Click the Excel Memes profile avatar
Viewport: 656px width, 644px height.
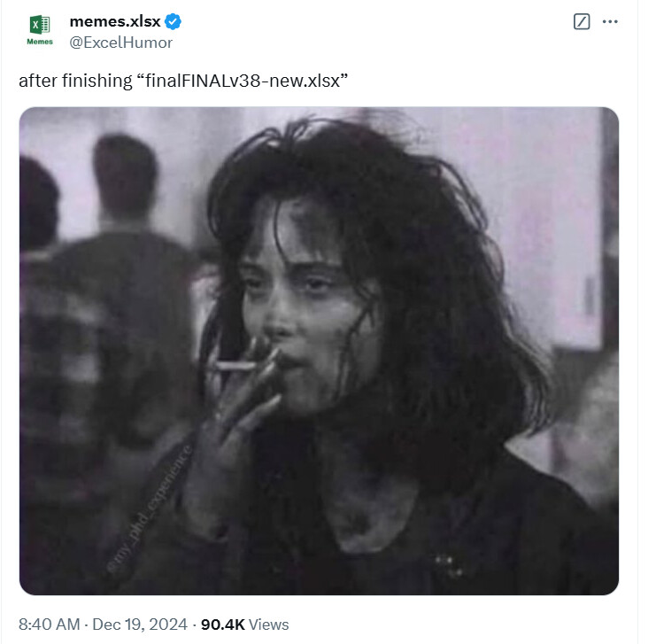click(x=40, y=31)
